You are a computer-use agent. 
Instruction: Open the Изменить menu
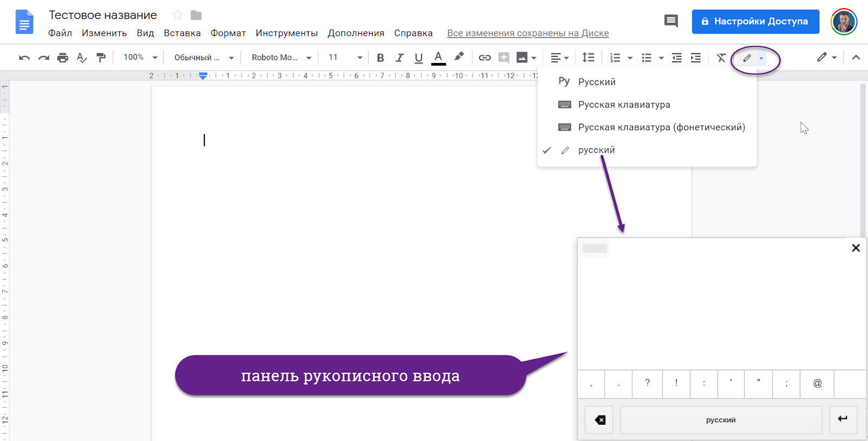tap(104, 33)
